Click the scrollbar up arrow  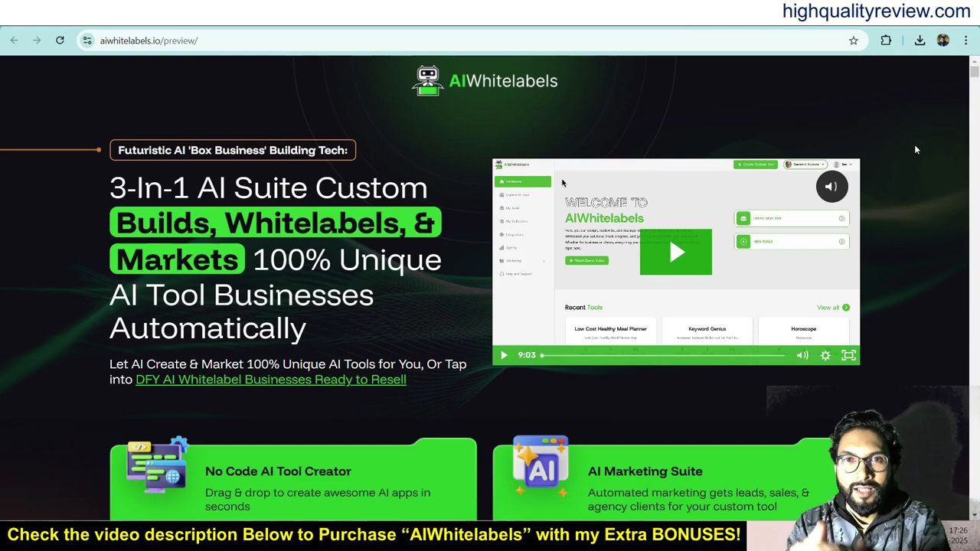point(974,60)
